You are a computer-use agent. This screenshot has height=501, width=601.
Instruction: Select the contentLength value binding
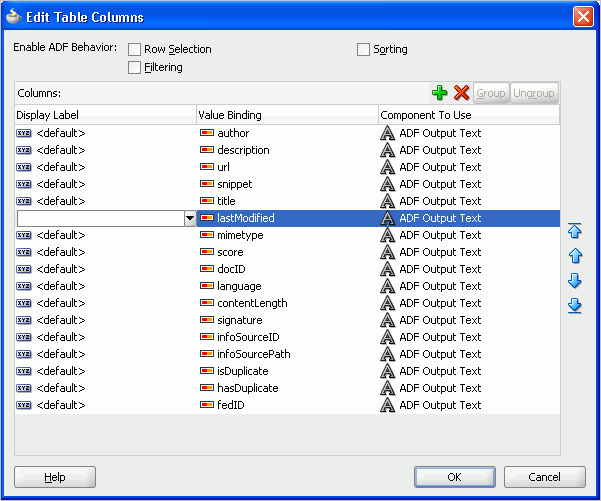[252, 303]
